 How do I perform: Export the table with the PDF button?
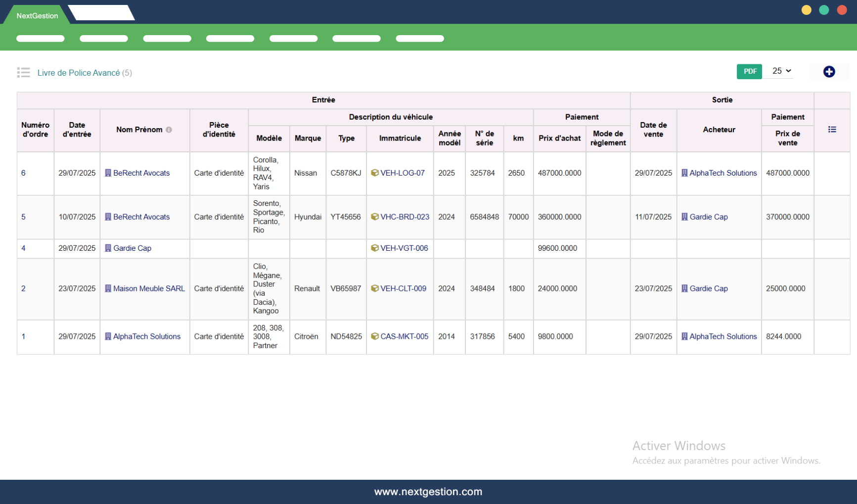pos(749,72)
